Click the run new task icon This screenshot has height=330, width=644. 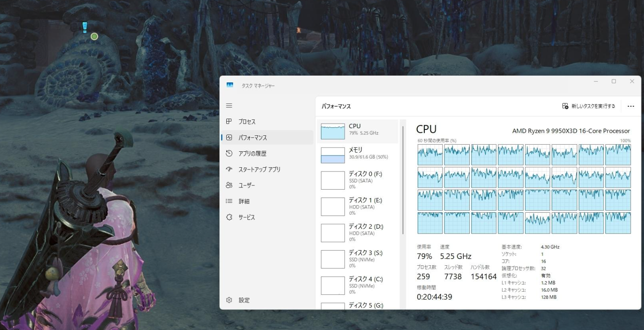coord(565,106)
